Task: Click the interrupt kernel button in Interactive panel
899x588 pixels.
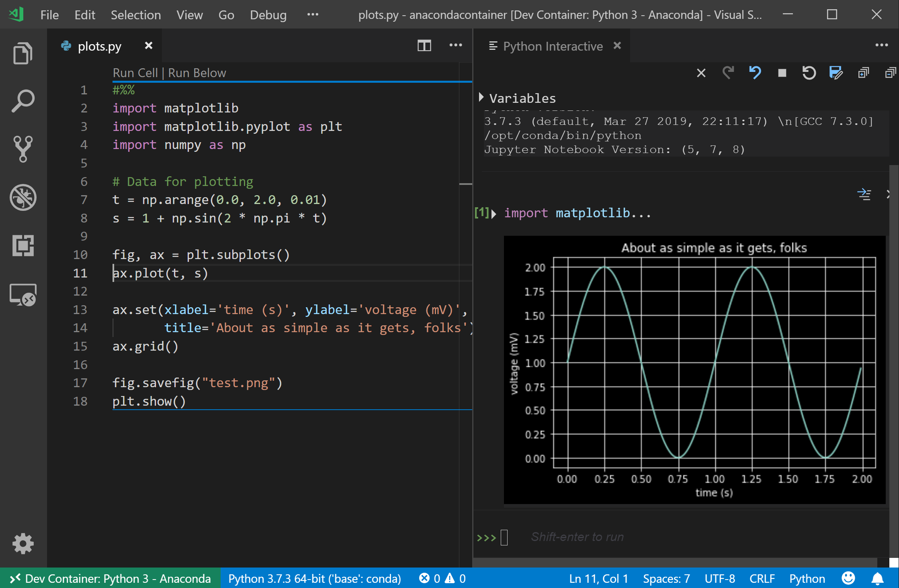Action: (x=782, y=73)
